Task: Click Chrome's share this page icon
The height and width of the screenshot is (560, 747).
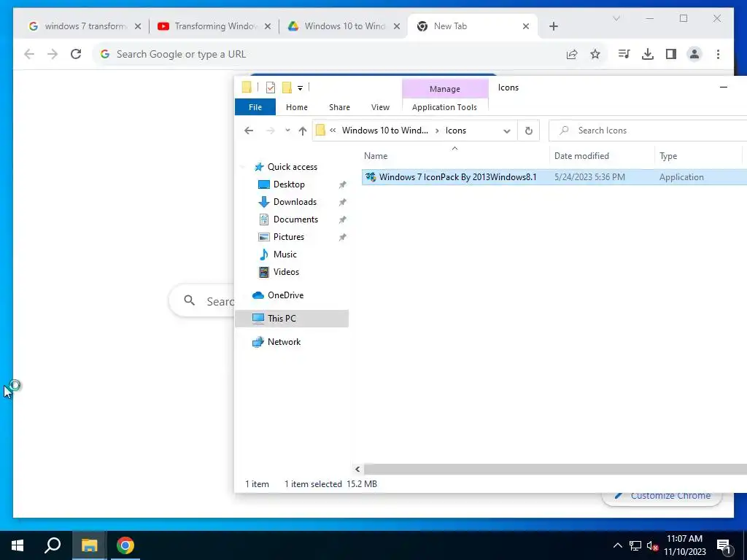Action: [572, 54]
